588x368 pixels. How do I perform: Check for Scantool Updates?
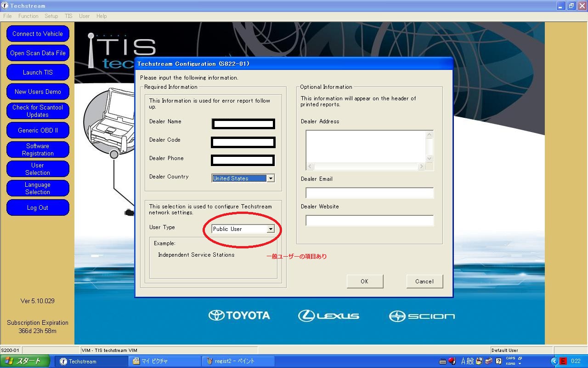pos(38,111)
